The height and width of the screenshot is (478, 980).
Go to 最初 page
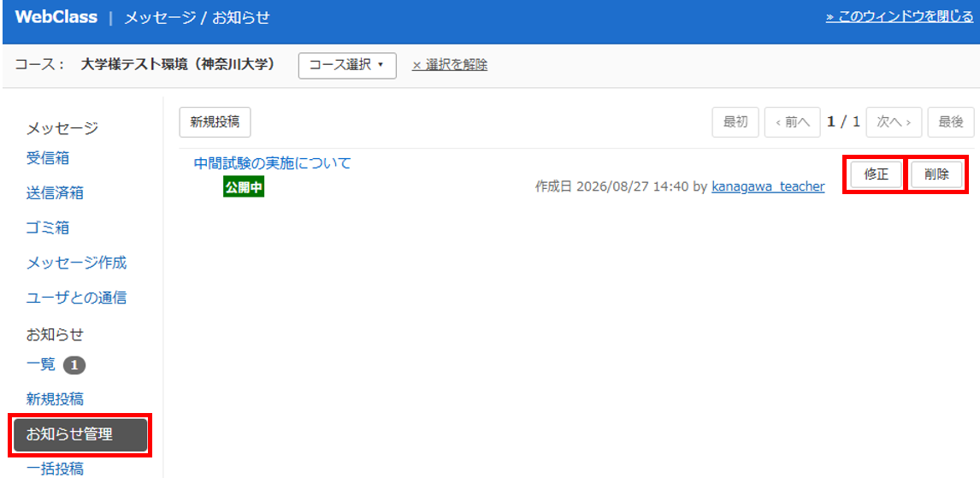point(735,122)
